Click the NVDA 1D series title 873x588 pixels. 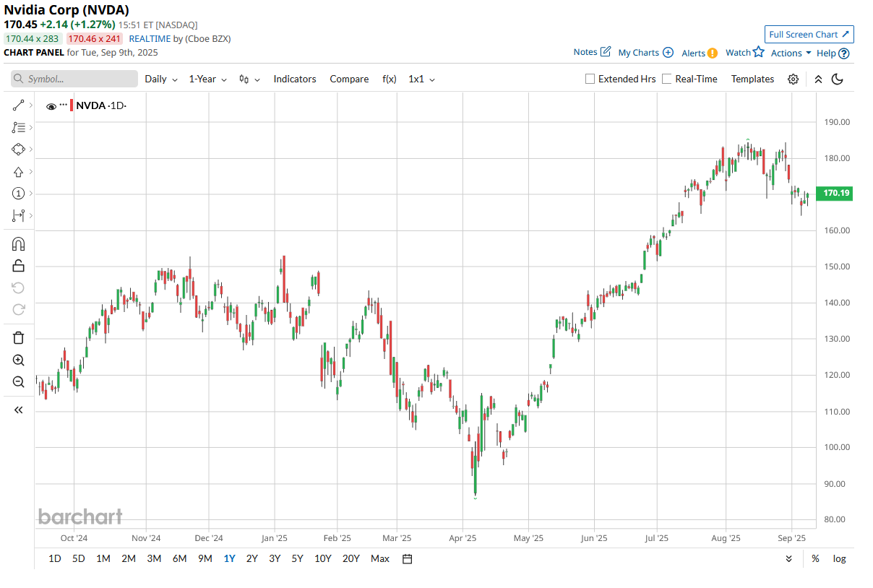click(101, 106)
